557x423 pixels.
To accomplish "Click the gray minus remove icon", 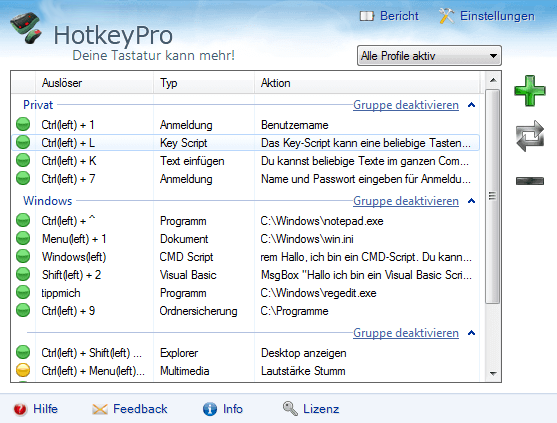I will click(x=530, y=181).
